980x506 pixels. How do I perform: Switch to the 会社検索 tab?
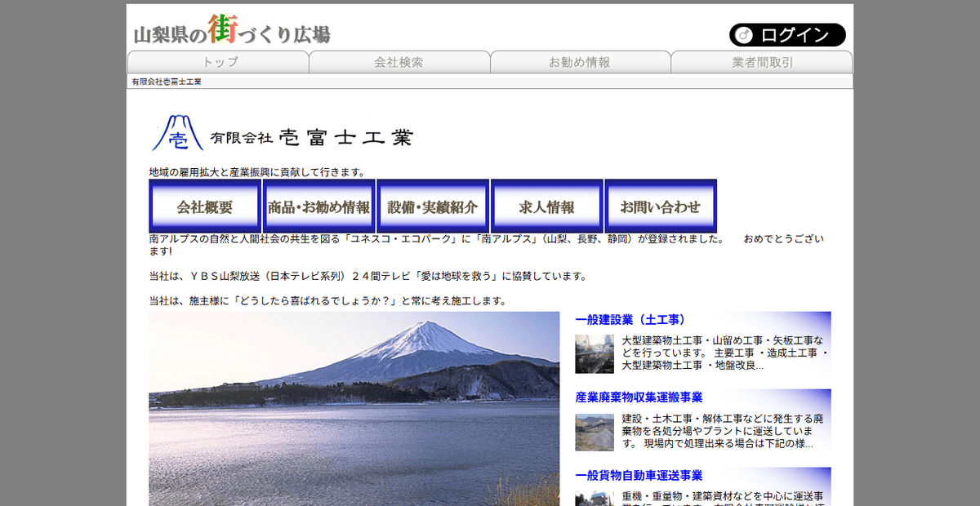399,61
